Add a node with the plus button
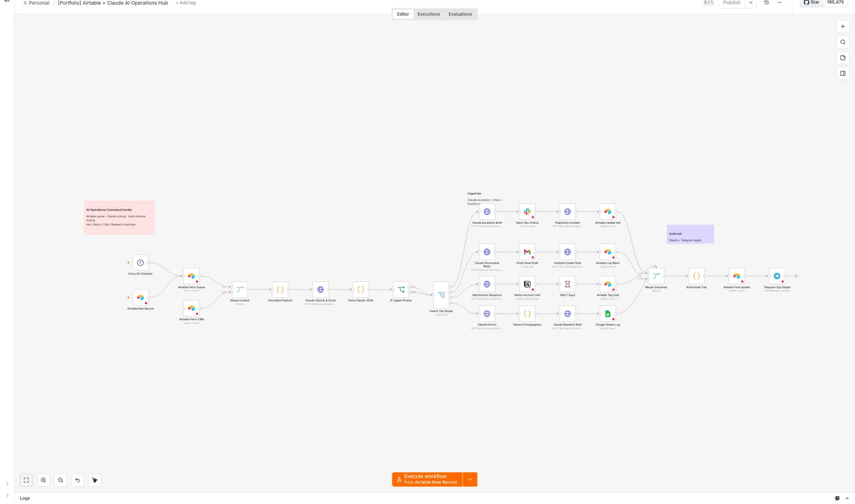This screenshot has width=855, height=504. [843, 26]
